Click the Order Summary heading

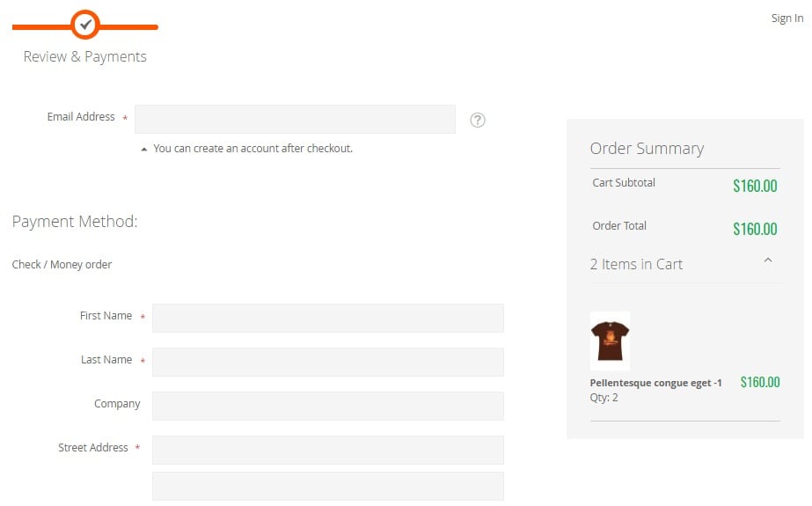(x=647, y=149)
